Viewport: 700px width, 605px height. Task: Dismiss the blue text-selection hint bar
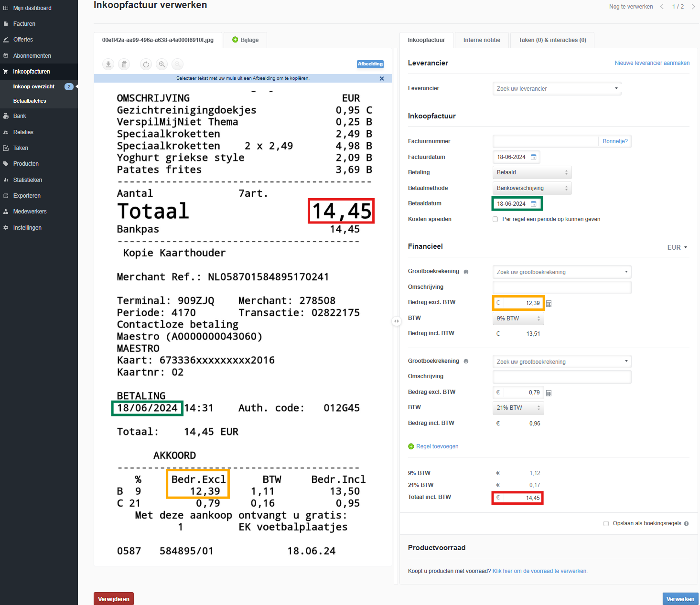point(381,79)
